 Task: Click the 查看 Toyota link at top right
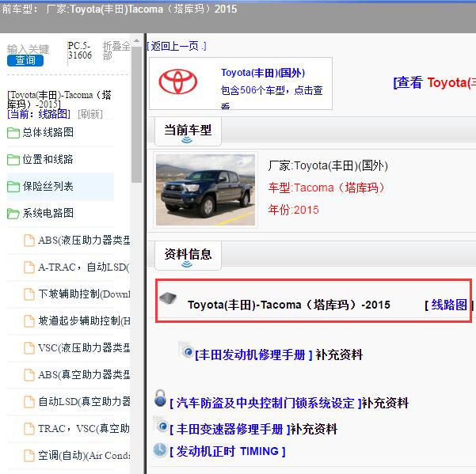tap(434, 82)
